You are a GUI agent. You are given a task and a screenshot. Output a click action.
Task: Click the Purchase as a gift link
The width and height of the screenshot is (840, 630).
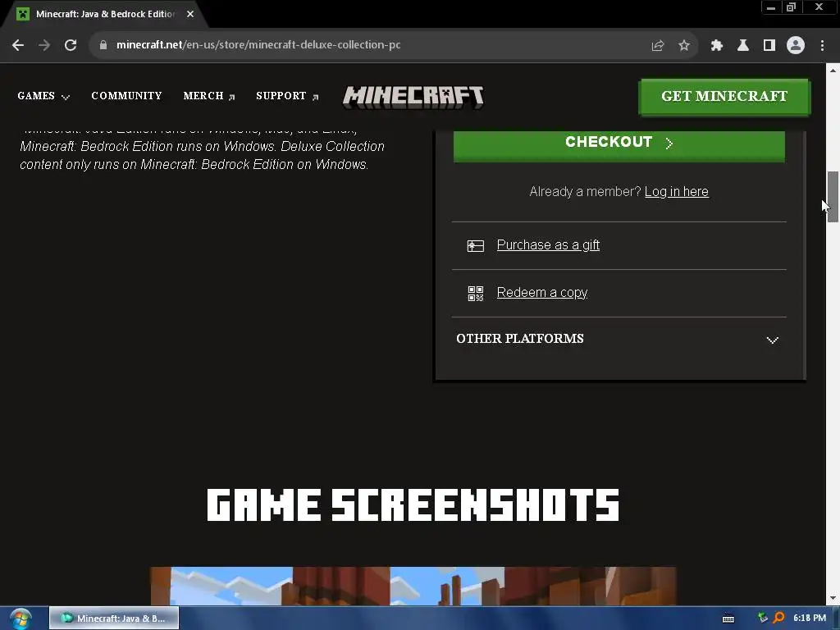coord(548,245)
